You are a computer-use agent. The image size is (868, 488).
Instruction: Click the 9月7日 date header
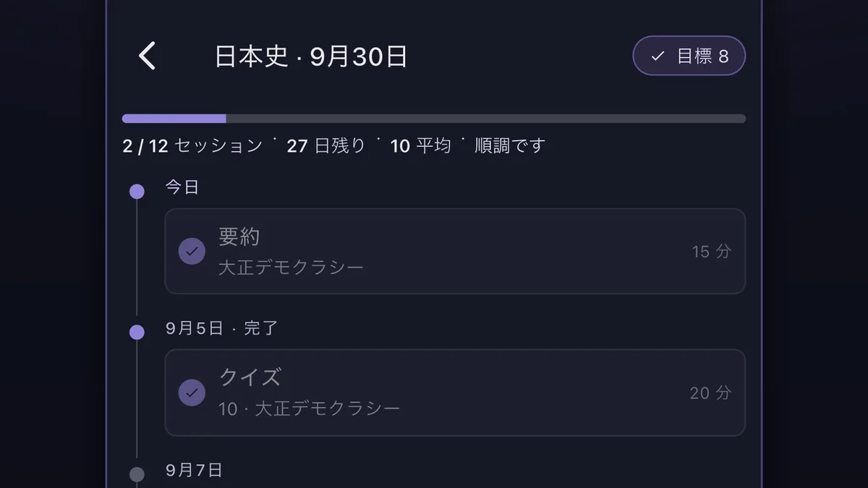click(x=194, y=471)
